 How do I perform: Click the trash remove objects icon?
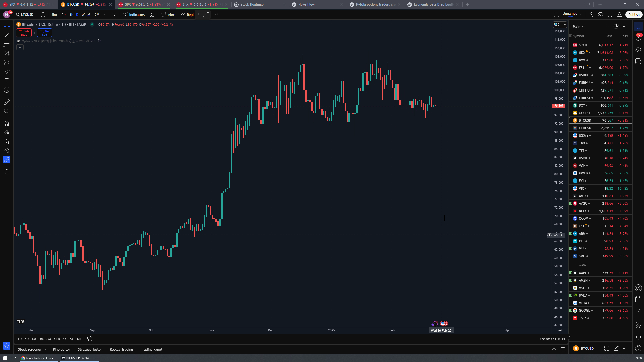point(7,172)
